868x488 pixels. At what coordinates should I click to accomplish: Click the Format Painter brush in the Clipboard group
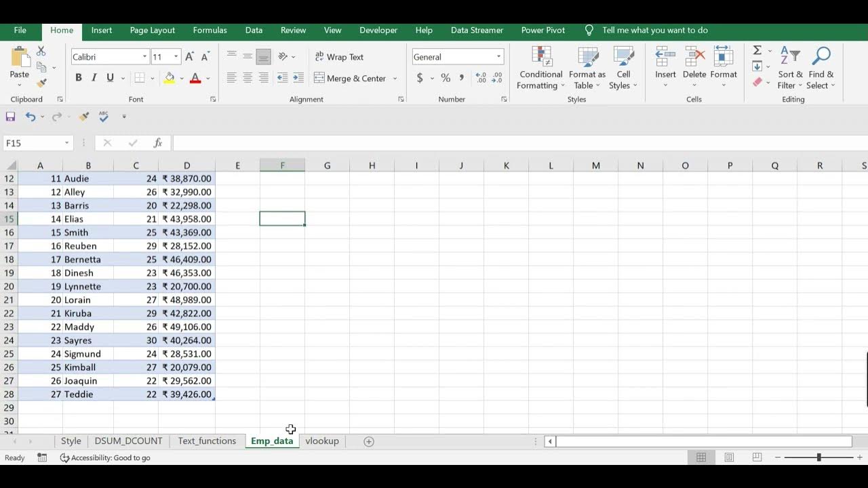click(x=41, y=83)
